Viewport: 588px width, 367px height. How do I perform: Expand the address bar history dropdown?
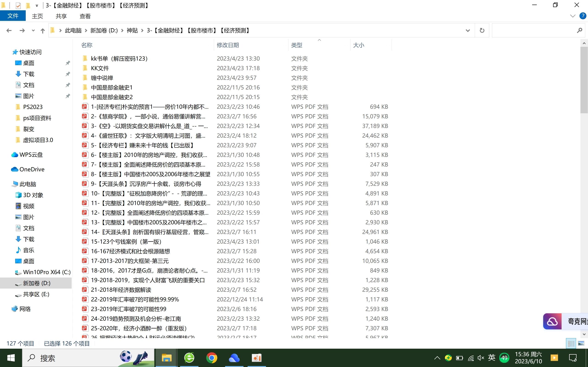[467, 31]
